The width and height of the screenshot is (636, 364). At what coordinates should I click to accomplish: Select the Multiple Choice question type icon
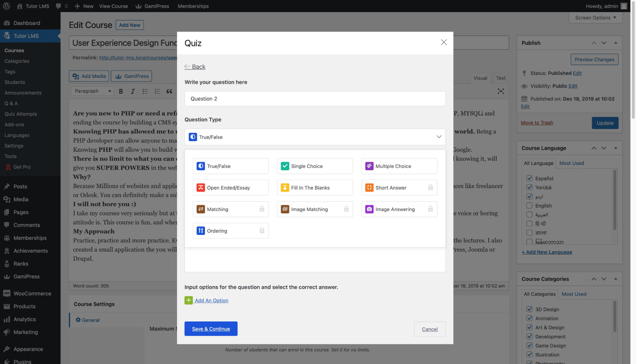click(369, 166)
